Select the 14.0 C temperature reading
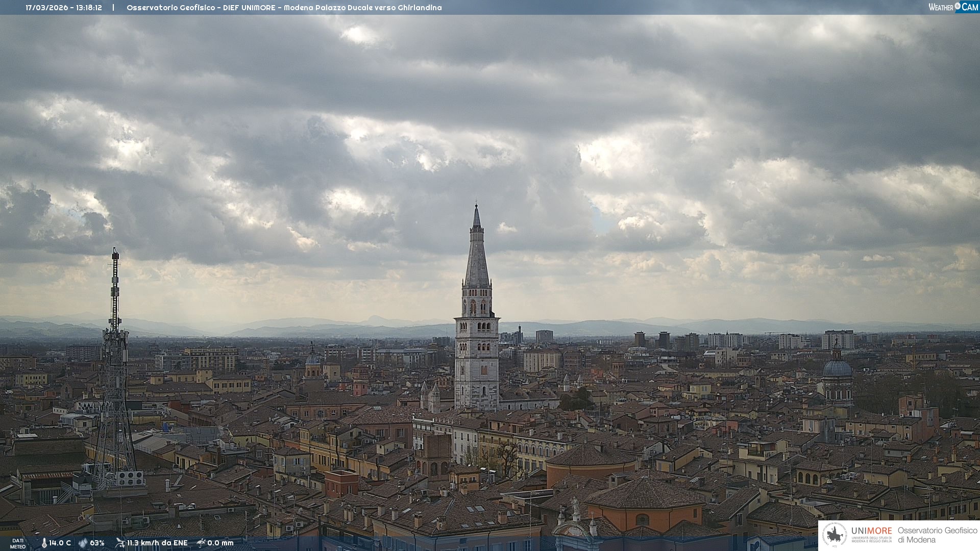The image size is (980, 551). [x=60, y=543]
